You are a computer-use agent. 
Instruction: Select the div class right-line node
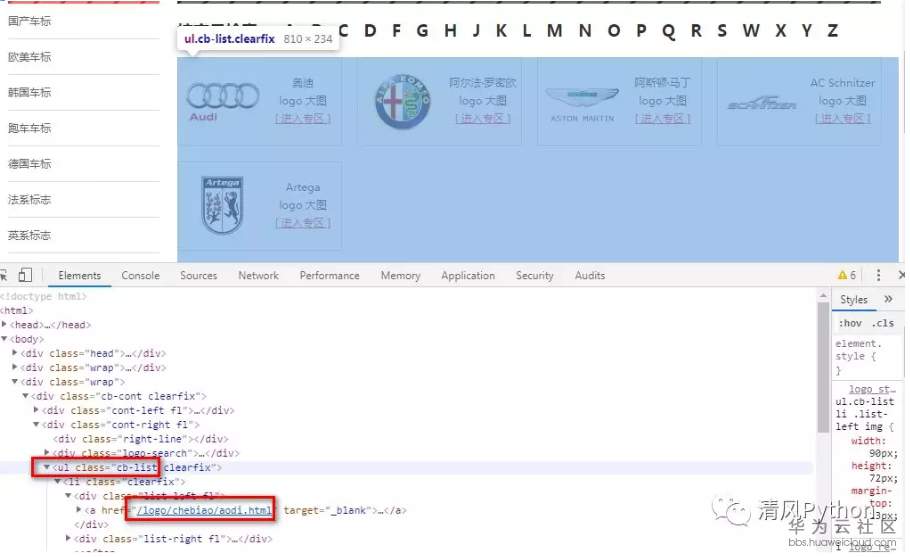pyautogui.click(x=140, y=439)
